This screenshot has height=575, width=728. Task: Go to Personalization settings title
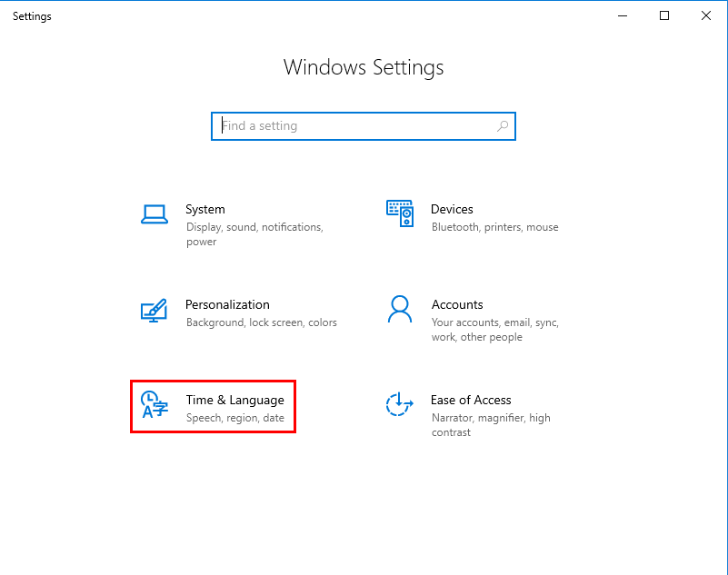(227, 304)
